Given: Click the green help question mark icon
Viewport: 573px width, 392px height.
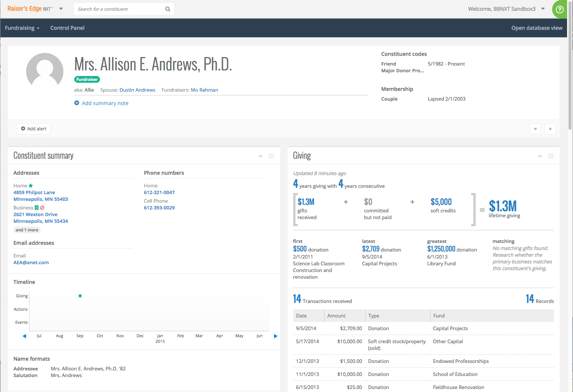Looking at the screenshot, I should [560, 9].
